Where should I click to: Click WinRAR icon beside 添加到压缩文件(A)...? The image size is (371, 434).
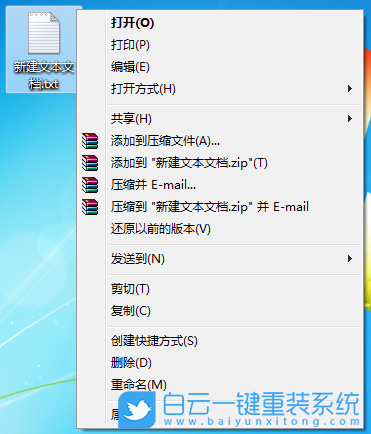tap(90, 141)
